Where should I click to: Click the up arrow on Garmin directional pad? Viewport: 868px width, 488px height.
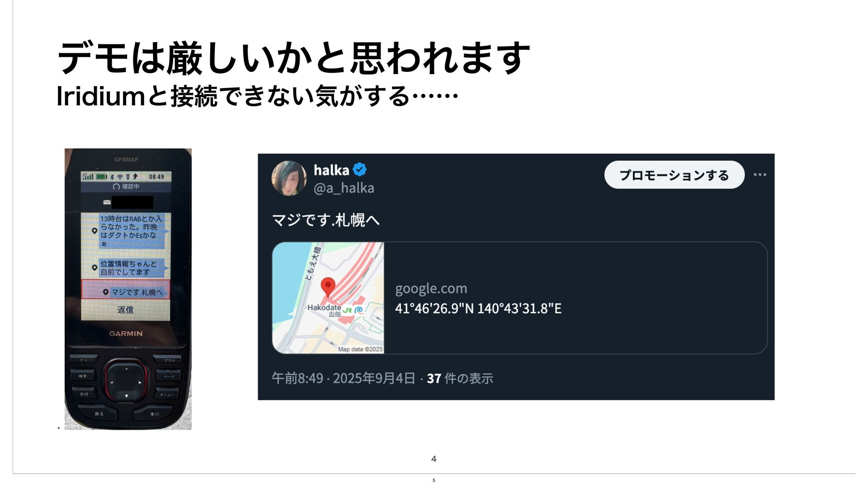127,369
